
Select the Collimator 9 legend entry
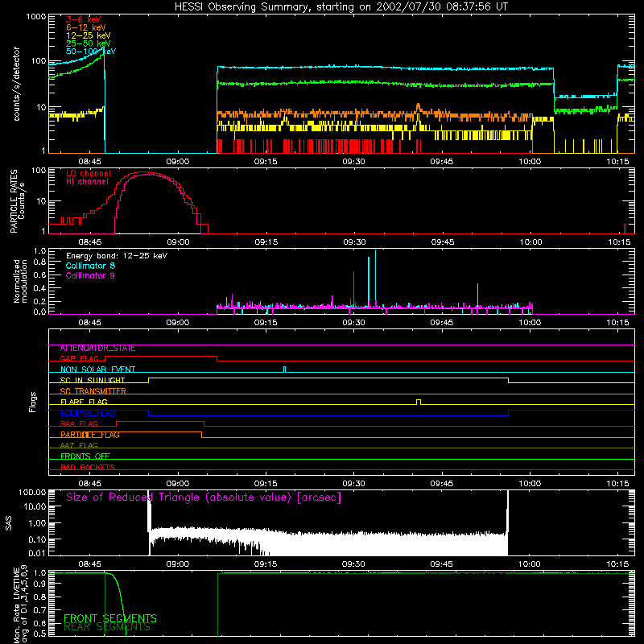point(90,275)
